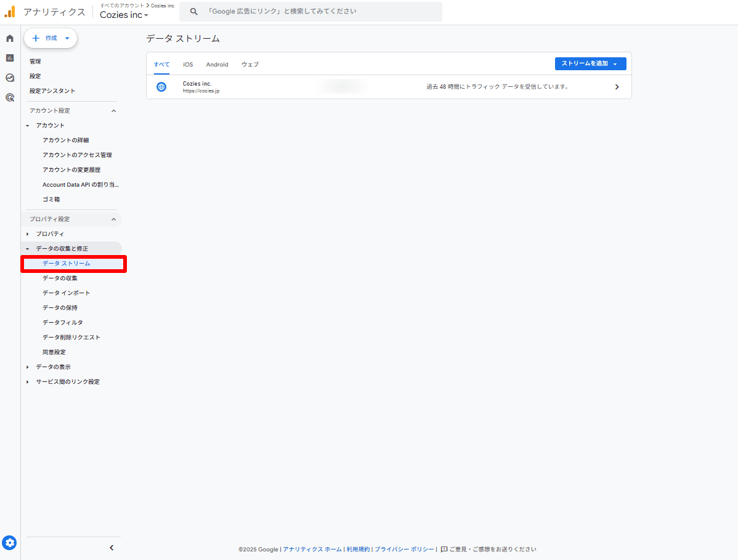Image resolution: width=738 pixels, height=560 pixels.
Task: Collapse the admin navigation panel
Action: pos(112,547)
